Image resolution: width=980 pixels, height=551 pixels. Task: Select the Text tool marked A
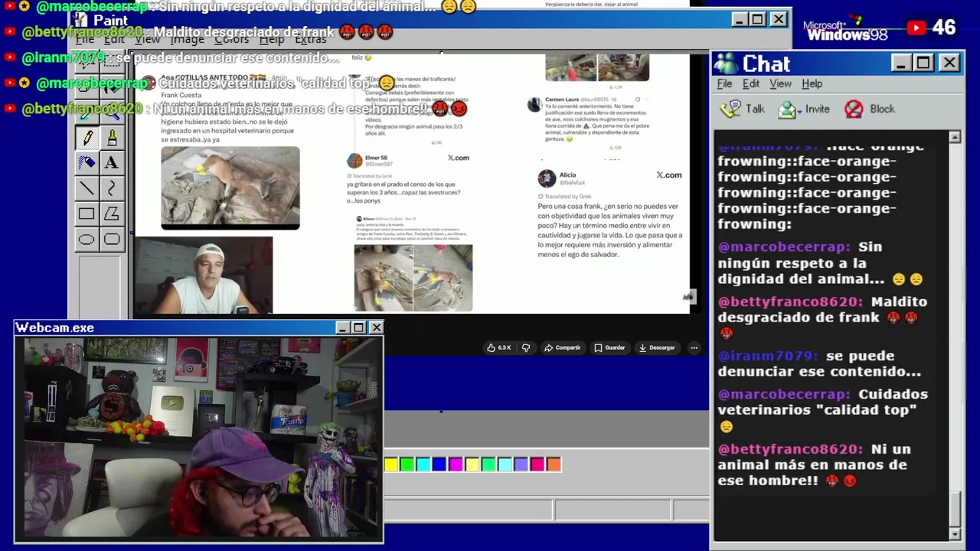[112, 162]
